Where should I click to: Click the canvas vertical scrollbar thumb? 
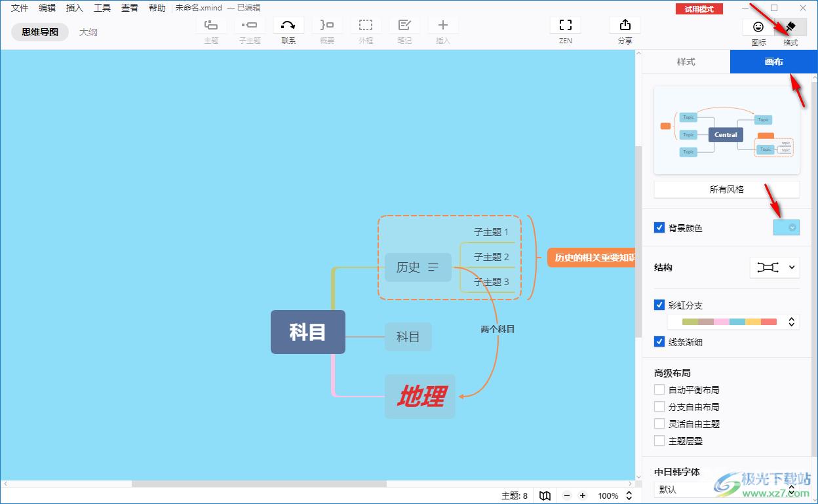[x=639, y=241]
